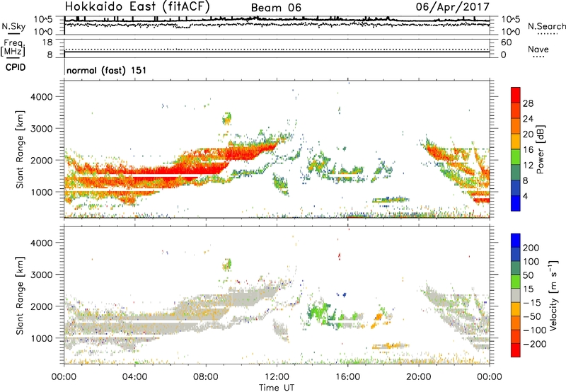Click the 'normal (fast) 151' text

click(107, 70)
